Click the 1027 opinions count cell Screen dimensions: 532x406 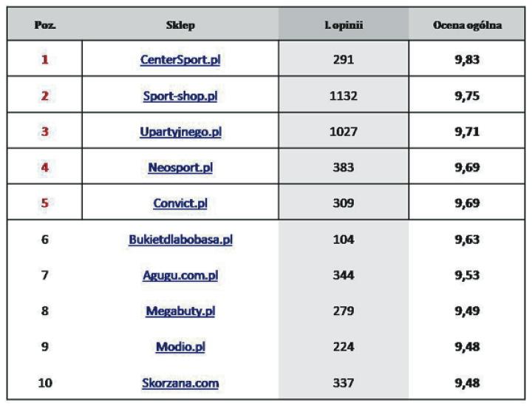point(344,132)
